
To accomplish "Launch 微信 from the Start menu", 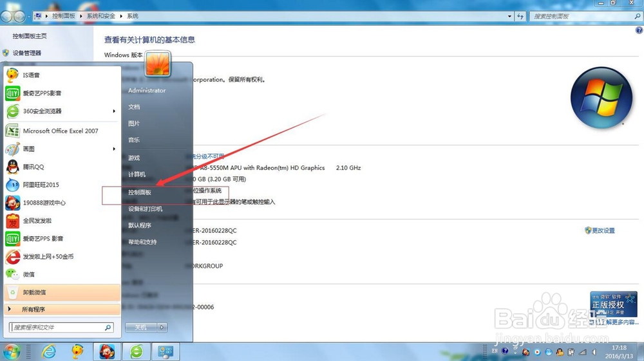I will point(62,274).
